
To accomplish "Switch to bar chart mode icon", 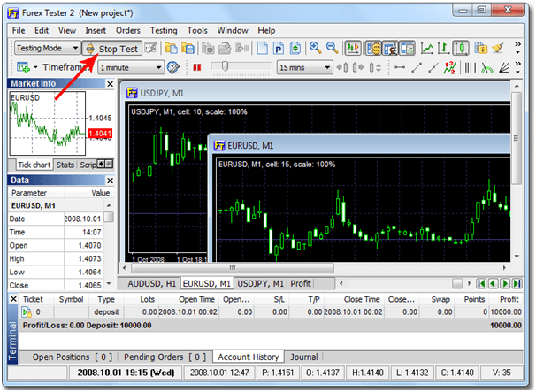I will click(x=443, y=48).
